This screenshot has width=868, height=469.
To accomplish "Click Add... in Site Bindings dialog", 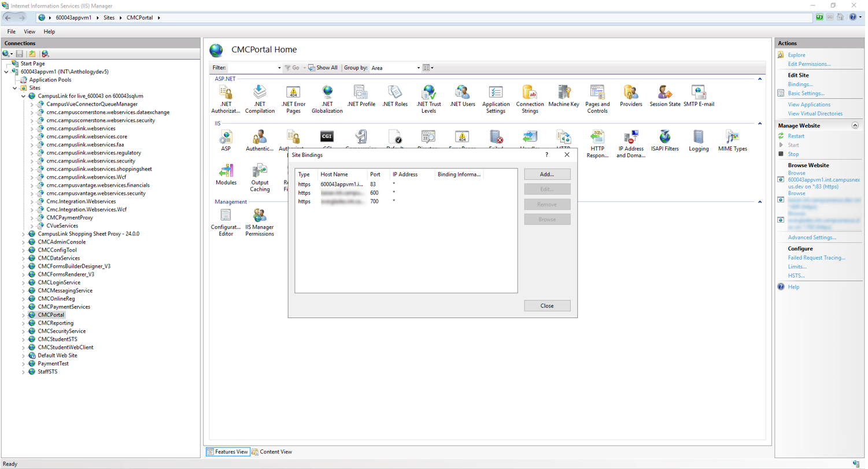I will click(x=547, y=174).
